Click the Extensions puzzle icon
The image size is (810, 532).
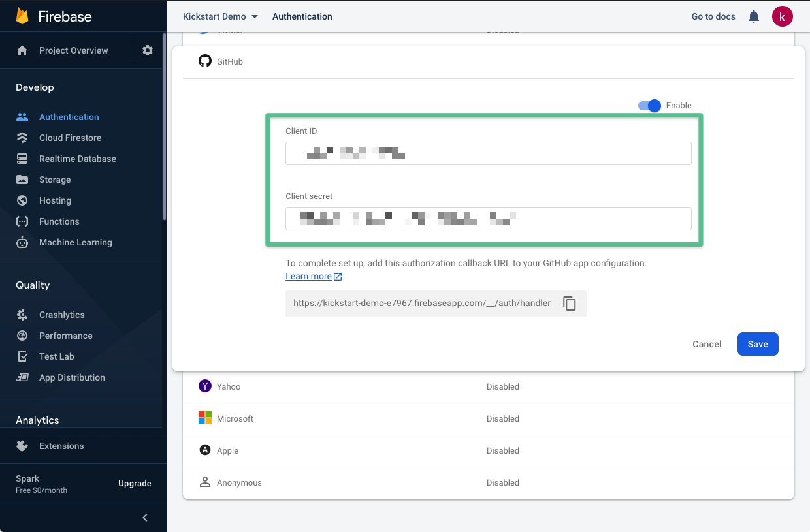(x=22, y=446)
